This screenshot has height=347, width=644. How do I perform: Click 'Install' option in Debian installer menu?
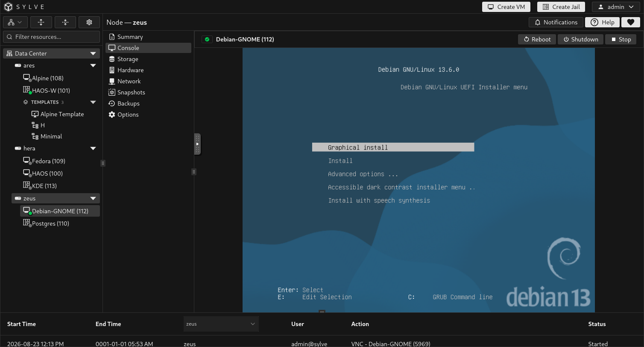click(340, 161)
